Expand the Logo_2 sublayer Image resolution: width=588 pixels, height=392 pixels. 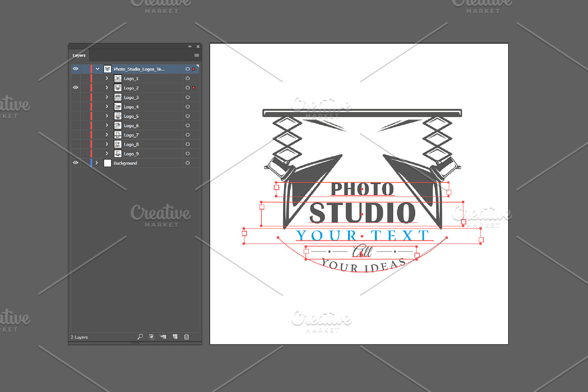(x=107, y=88)
